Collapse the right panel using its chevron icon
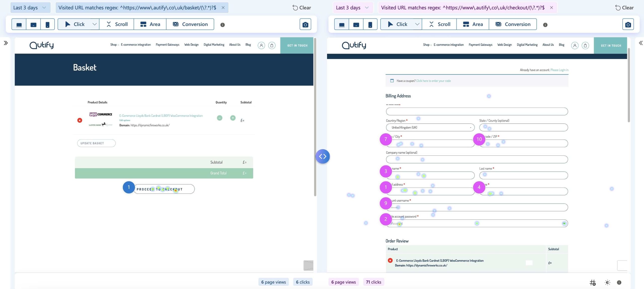 click(640, 43)
